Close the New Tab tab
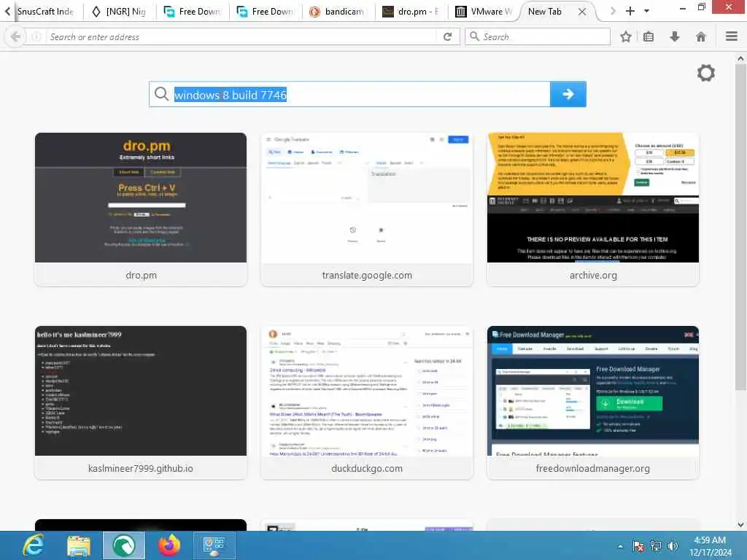 click(581, 12)
